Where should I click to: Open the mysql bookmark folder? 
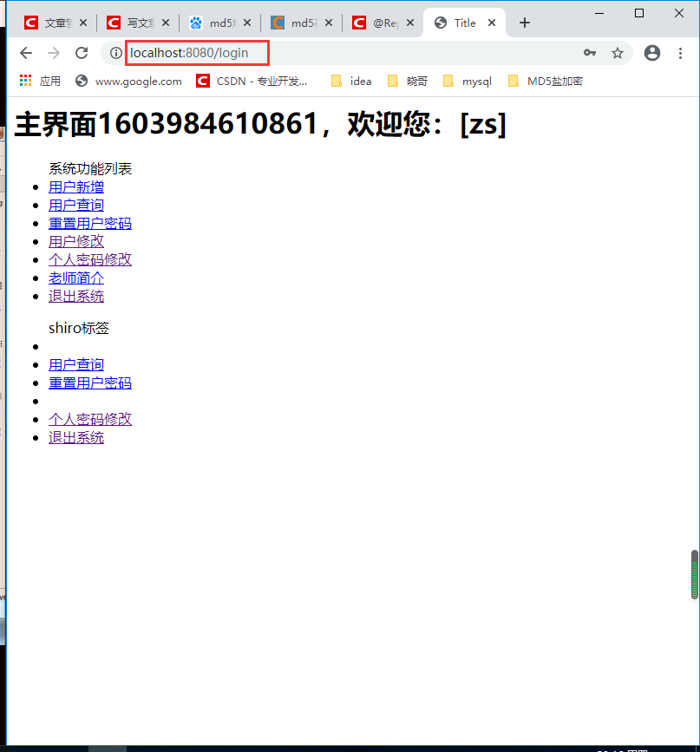pyautogui.click(x=468, y=81)
